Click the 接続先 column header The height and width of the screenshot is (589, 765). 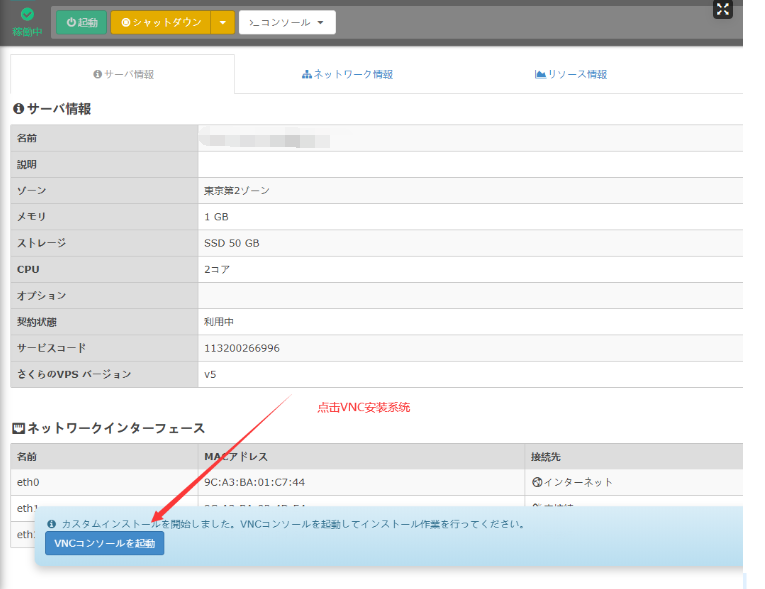pyautogui.click(x=545, y=456)
